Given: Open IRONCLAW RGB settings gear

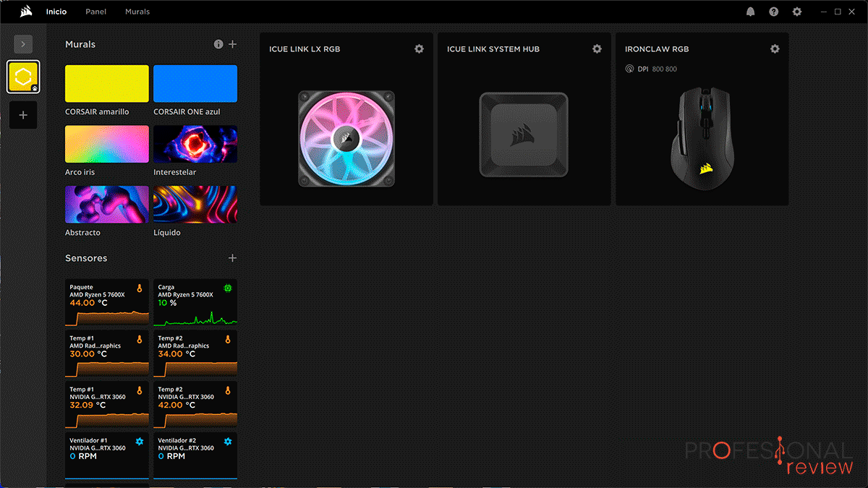Looking at the screenshot, I should (775, 48).
